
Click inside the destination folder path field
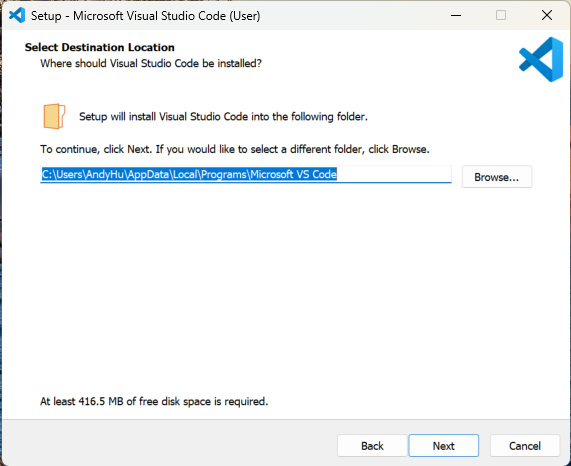246,174
